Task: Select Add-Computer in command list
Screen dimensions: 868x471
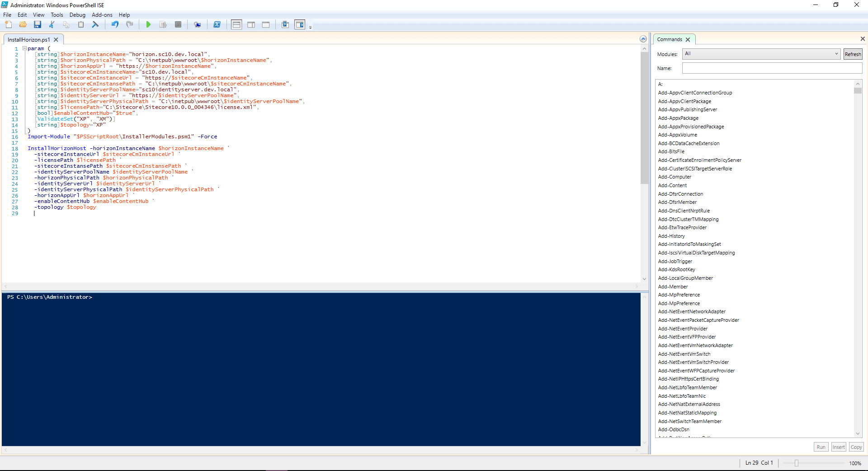Action: pyautogui.click(x=675, y=177)
